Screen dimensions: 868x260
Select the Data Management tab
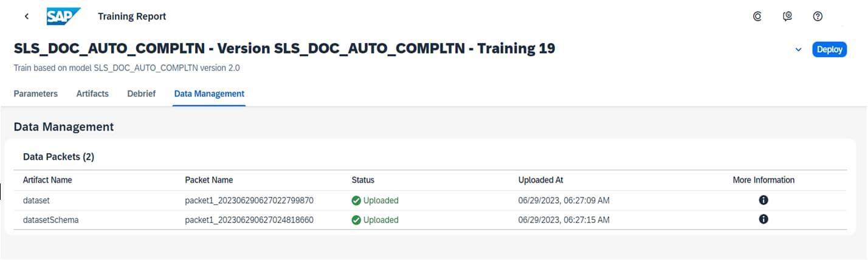[209, 94]
